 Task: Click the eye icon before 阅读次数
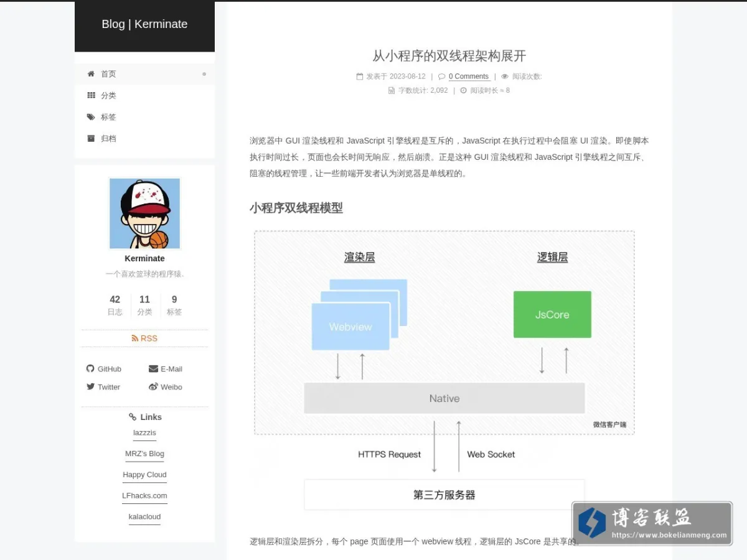click(505, 77)
